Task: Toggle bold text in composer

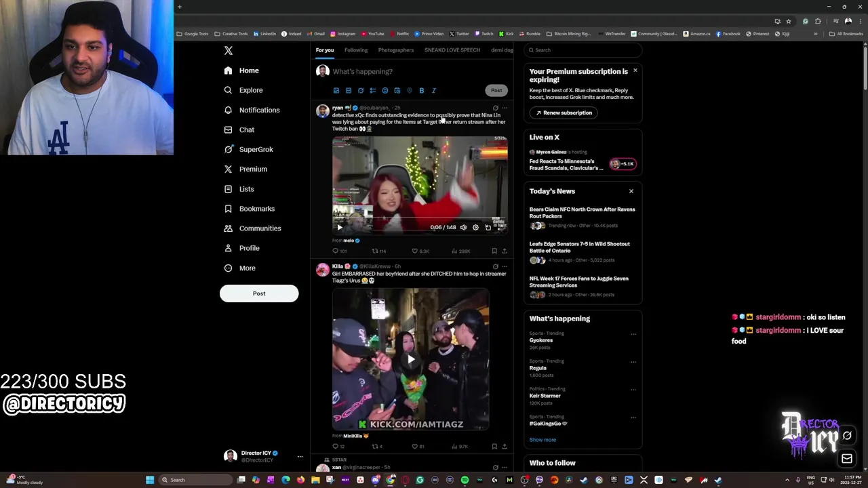Action: tap(422, 90)
